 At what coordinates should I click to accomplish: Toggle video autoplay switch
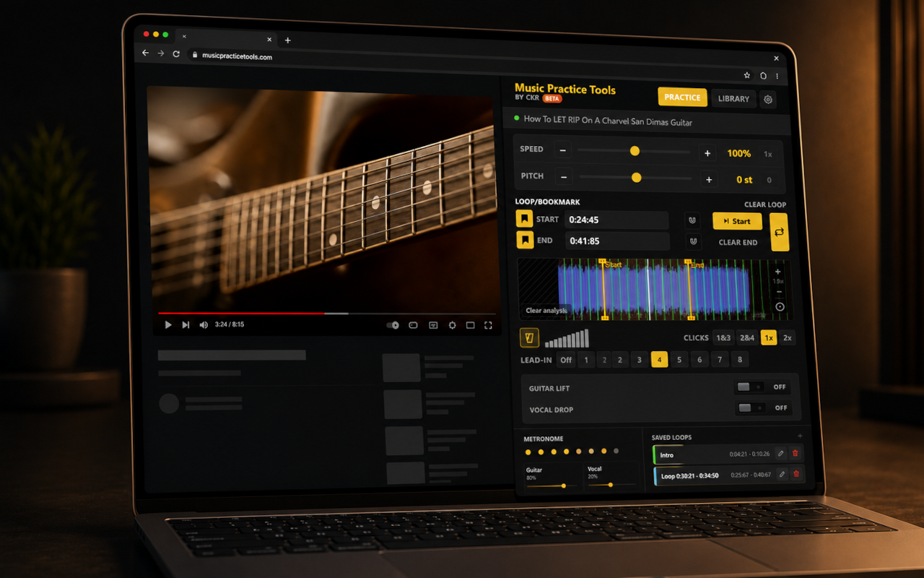pos(393,325)
